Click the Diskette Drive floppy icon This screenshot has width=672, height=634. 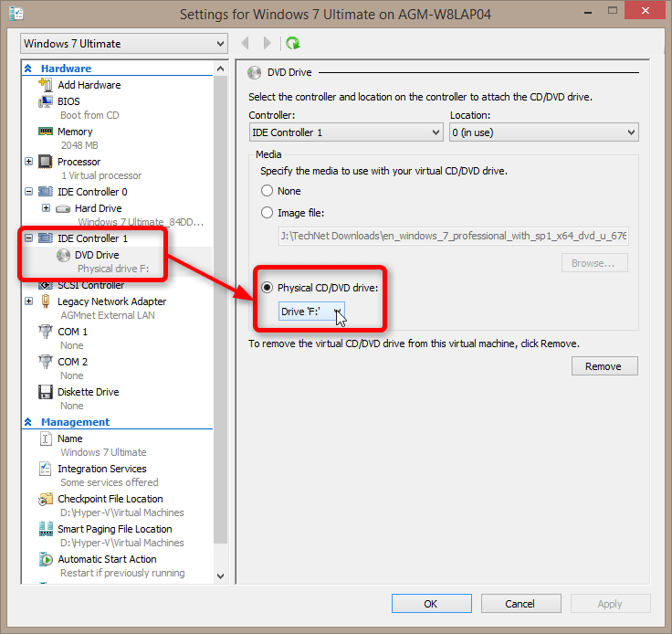(46, 392)
